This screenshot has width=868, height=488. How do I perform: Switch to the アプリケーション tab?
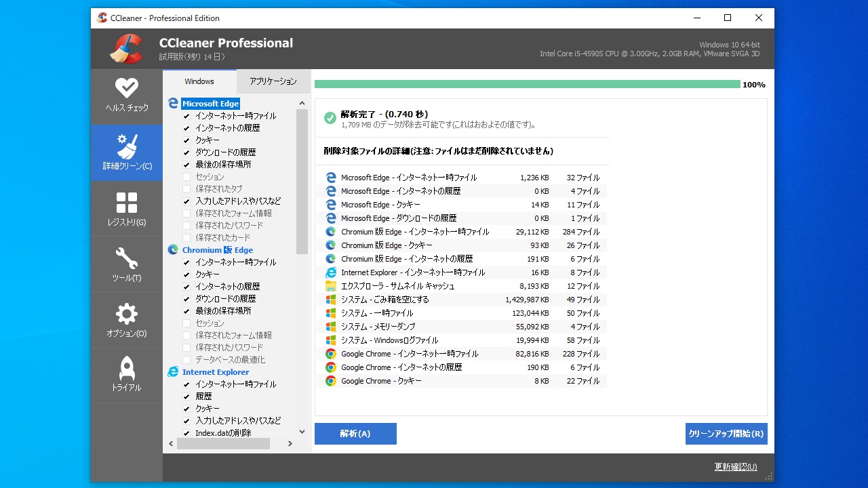point(273,81)
